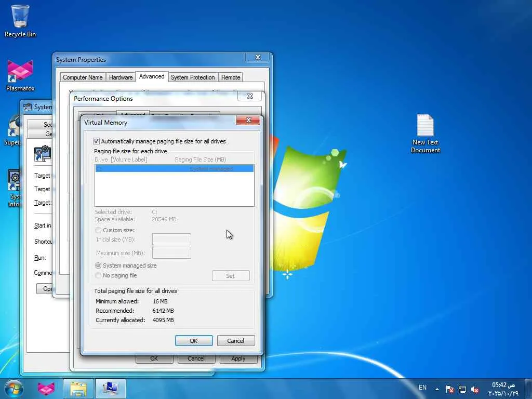The width and height of the screenshot is (532, 399).
Task: Select the Advanced tab in System Properties
Action: [152, 76]
